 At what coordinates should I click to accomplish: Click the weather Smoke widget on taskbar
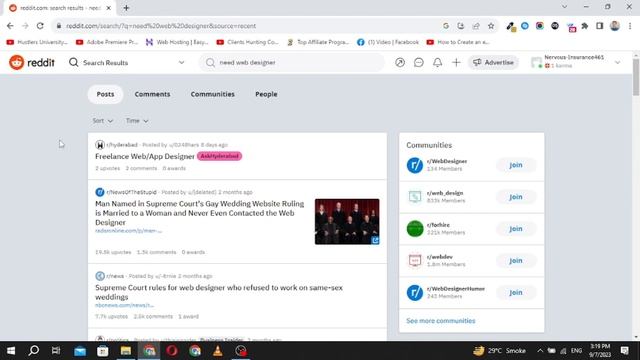[500, 351]
